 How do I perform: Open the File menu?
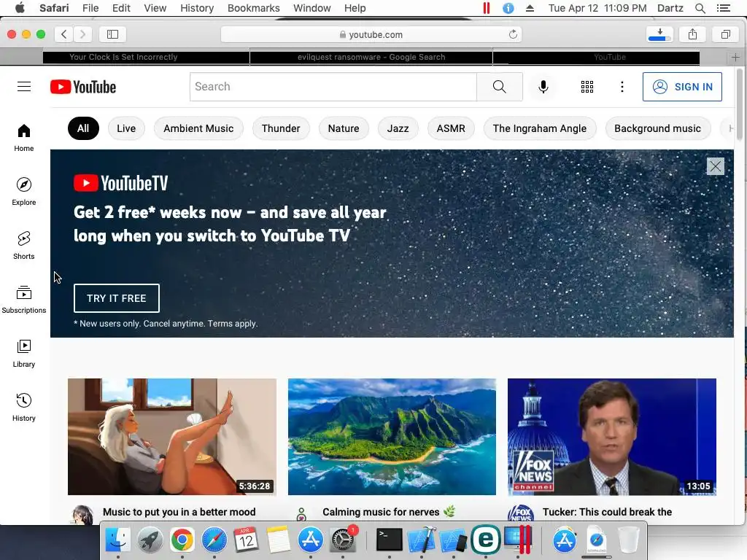pos(90,8)
